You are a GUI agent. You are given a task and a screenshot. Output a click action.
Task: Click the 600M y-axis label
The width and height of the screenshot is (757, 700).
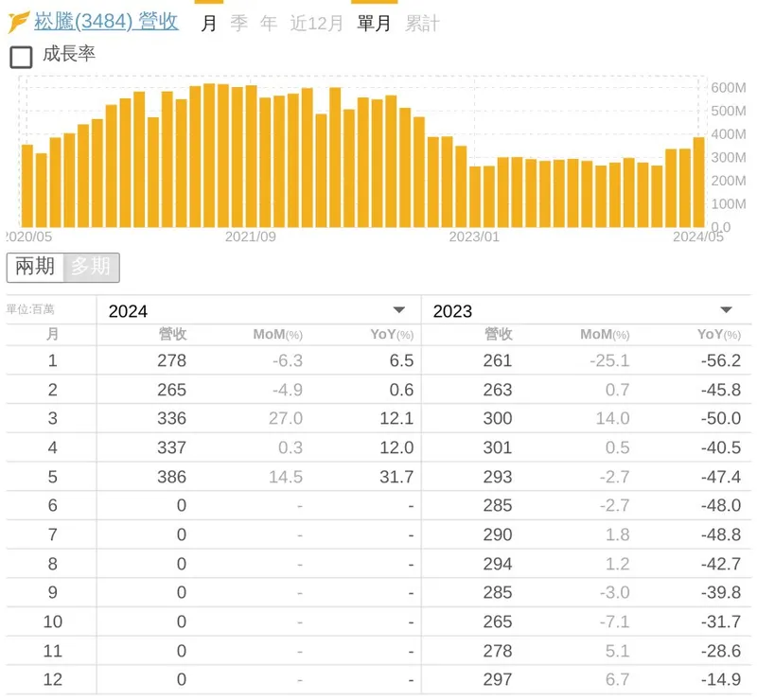point(729,88)
